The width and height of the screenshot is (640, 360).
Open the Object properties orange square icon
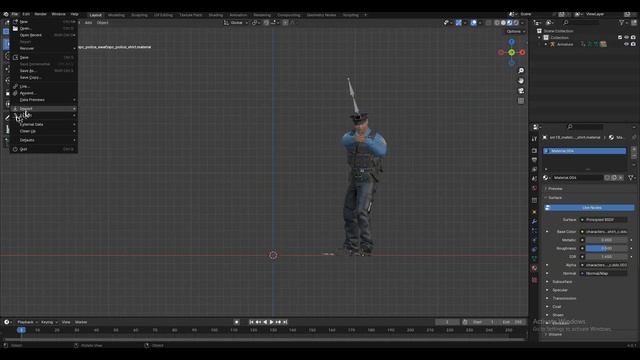(x=534, y=212)
